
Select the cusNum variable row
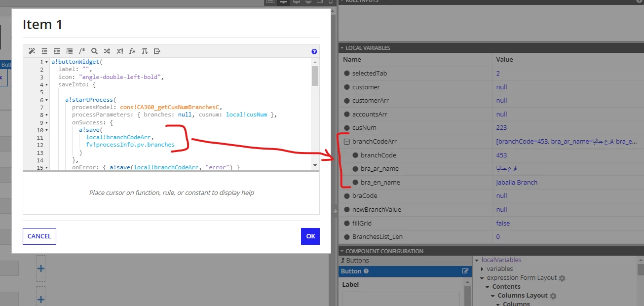tap(491, 128)
